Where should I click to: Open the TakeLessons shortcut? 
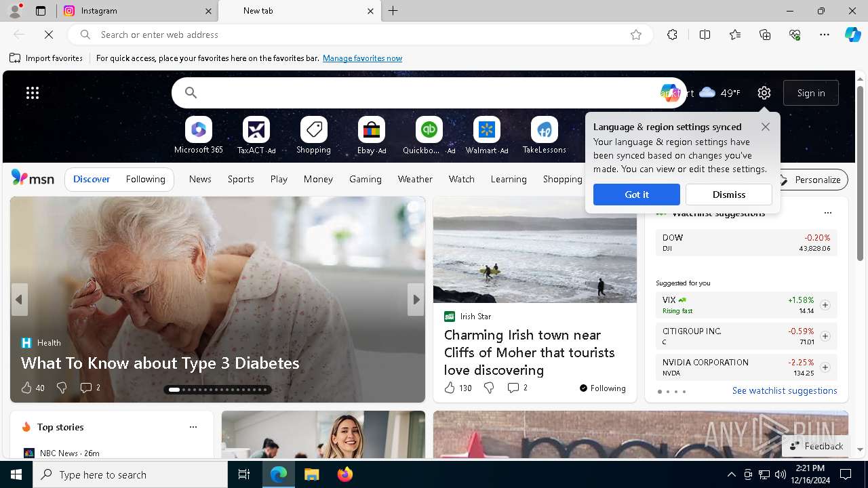[x=545, y=136]
